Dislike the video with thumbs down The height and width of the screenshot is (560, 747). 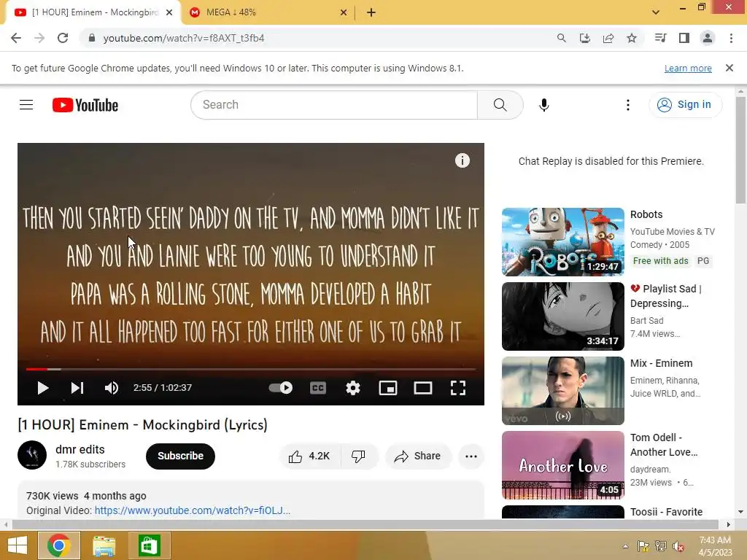coord(359,456)
